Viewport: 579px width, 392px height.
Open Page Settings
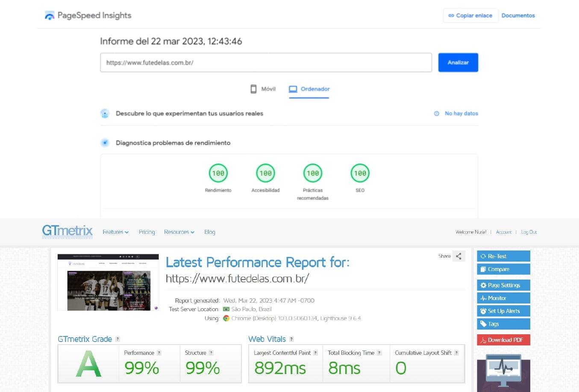click(x=503, y=285)
